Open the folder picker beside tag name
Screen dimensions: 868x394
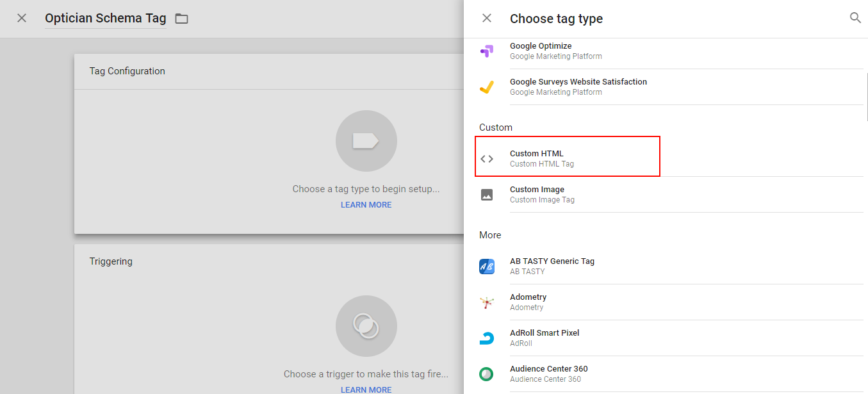coord(181,19)
